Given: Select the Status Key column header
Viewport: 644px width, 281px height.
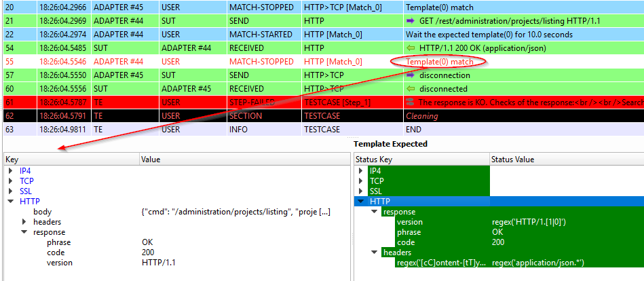Looking at the screenshot, I should 421,160.
